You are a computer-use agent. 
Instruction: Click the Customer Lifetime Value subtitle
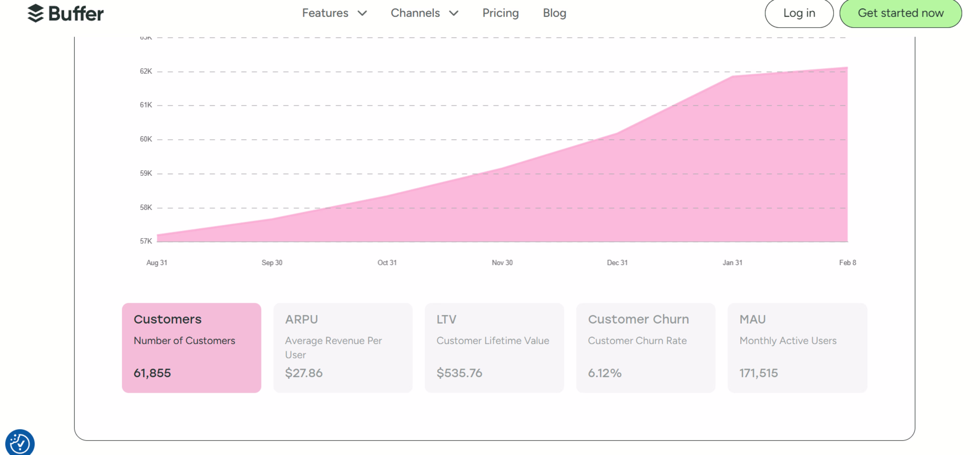click(493, 340)
